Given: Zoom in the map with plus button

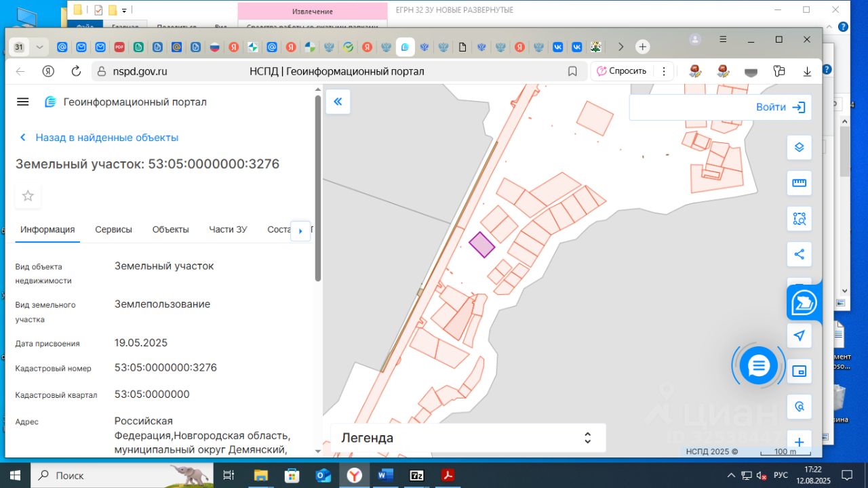Looking at the screenshot, I should click(799, 442).
